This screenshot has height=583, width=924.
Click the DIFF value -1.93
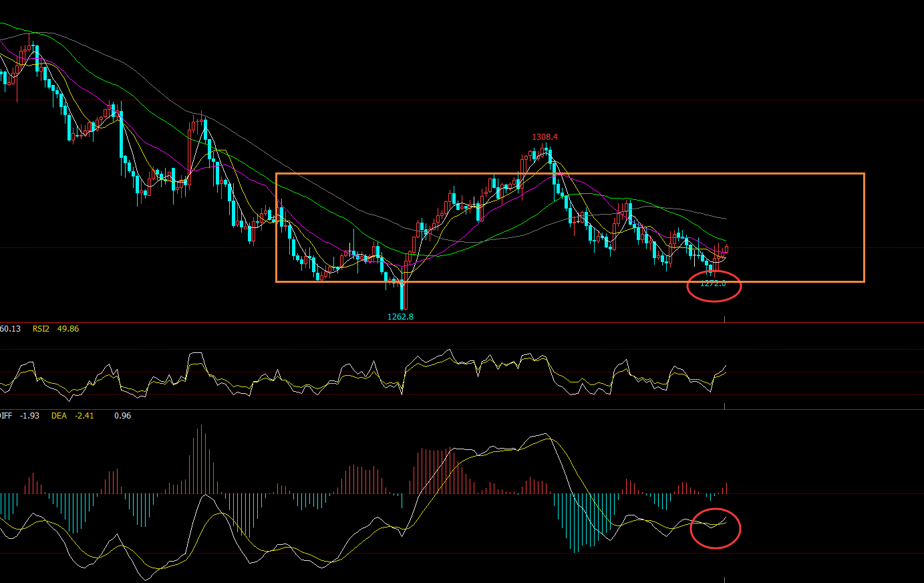[29, 416]
